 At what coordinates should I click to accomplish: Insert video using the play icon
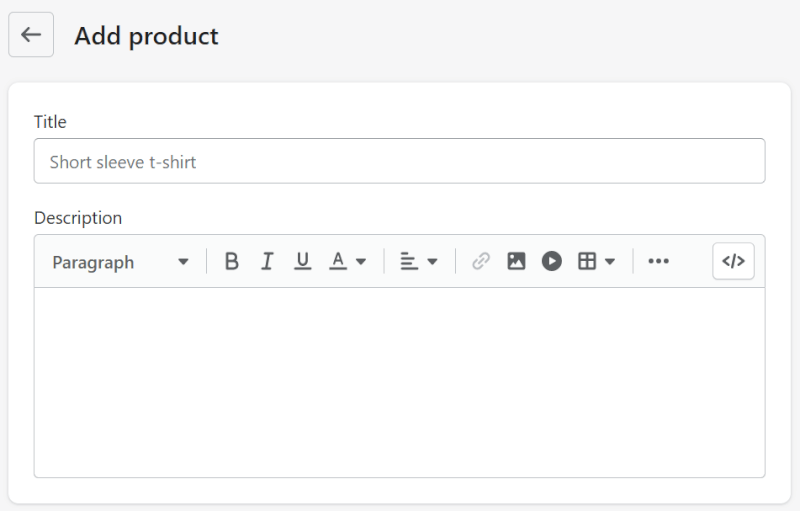point(552,262)
